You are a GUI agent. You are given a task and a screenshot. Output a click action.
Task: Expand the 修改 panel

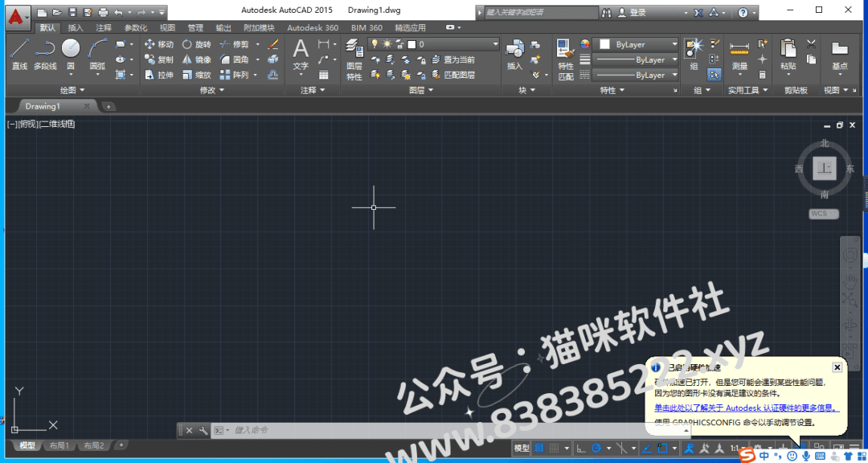(x=212, y=90)
